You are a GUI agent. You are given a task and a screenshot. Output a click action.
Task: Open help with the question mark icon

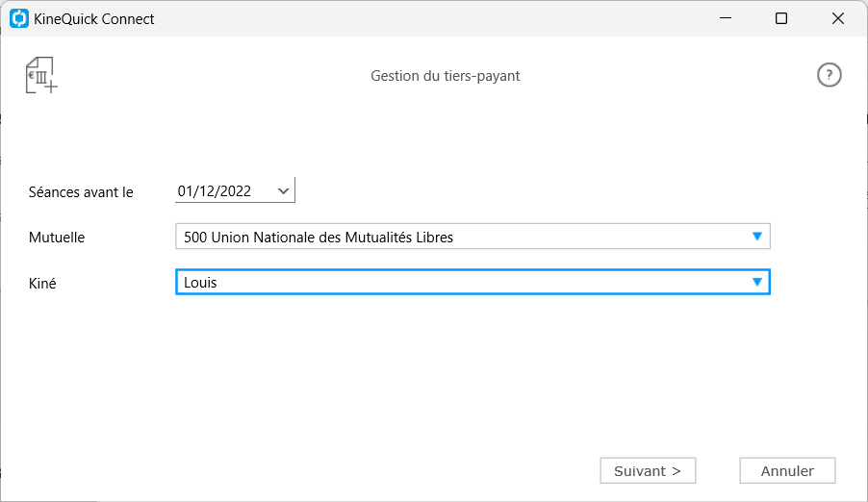(x=829, y=75)
